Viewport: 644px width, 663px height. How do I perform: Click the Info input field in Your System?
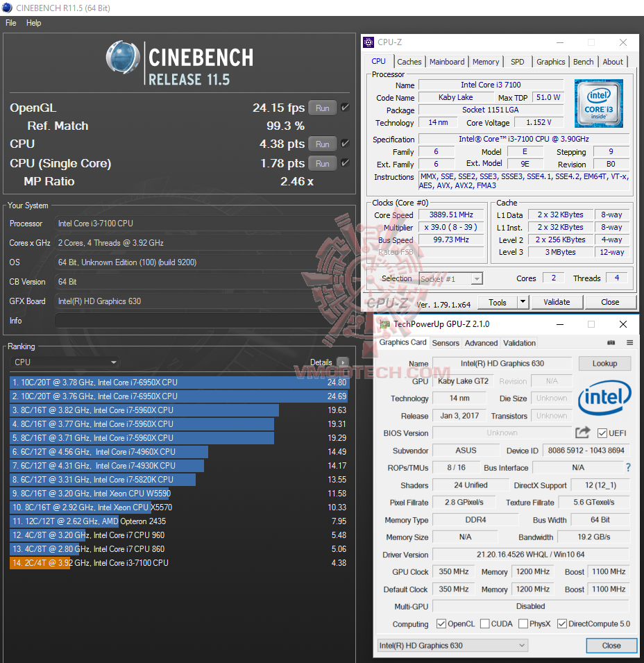click(x=203, y=321)
